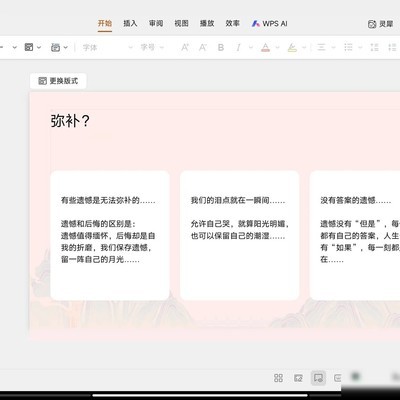The height and width of the screenshot is (400, 400).
Task: Increase font size with the larger A icon
Action: [x=185, y=47]
